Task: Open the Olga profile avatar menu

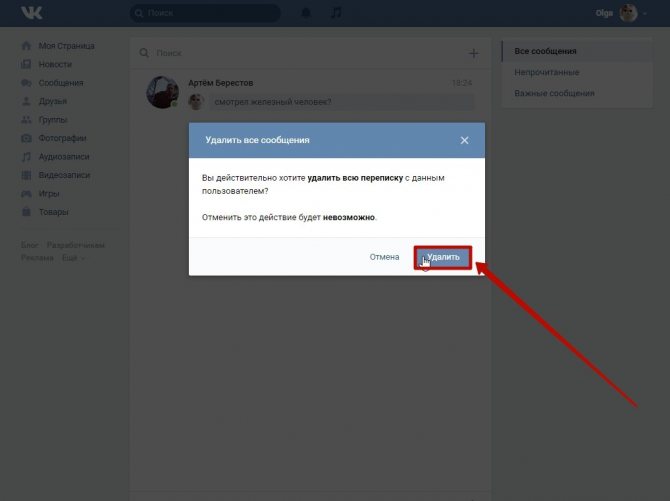Action: (628, 13)
